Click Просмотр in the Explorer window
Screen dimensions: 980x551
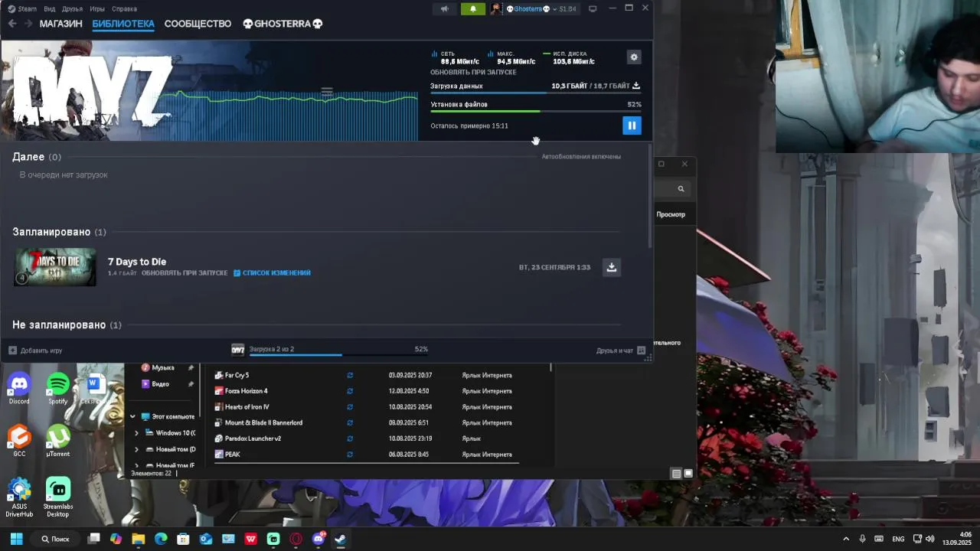(x=671, y=214)
